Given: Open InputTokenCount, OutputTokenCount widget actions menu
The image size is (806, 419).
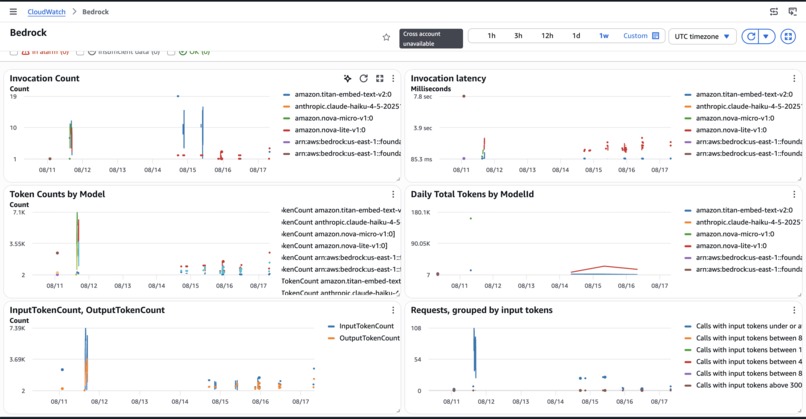Looking at the screenshot, I should 393,310.
